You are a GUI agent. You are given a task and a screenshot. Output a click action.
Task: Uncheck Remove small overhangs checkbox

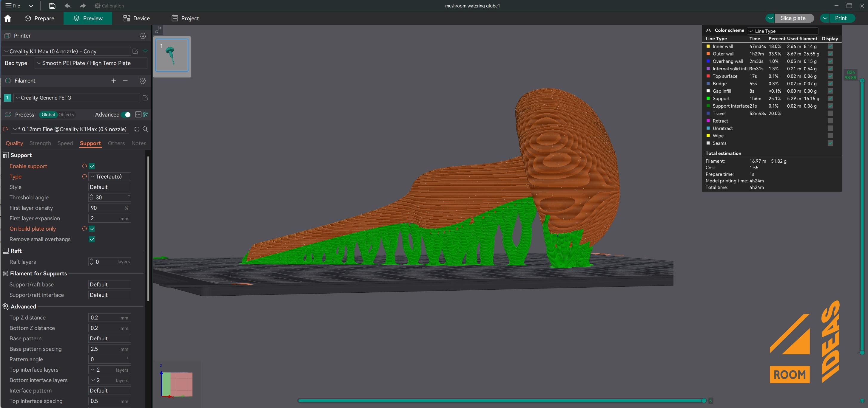click(92, 239)
